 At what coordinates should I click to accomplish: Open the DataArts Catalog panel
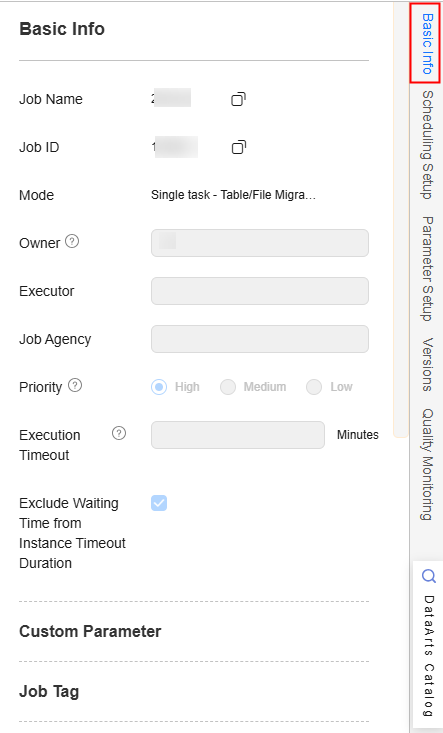(428, 655)
